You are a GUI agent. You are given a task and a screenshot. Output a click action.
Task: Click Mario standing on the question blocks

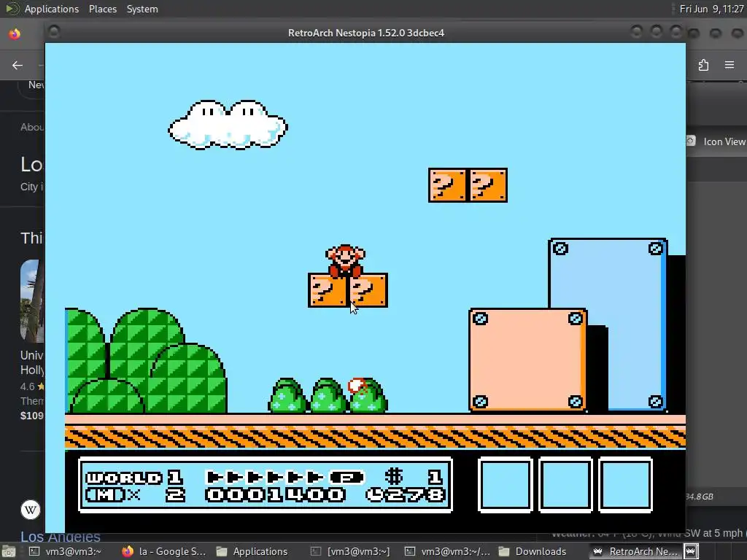[345, 261]
